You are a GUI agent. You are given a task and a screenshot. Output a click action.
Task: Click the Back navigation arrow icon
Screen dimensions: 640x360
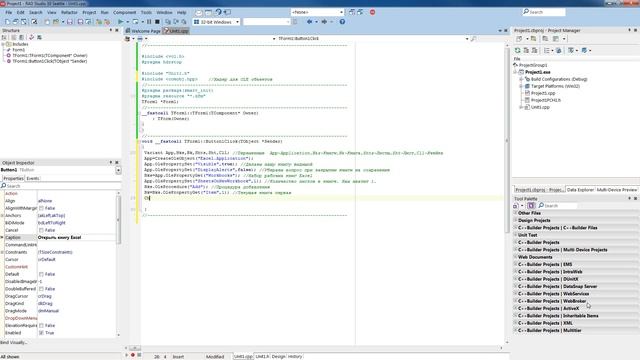pos(309,22)
